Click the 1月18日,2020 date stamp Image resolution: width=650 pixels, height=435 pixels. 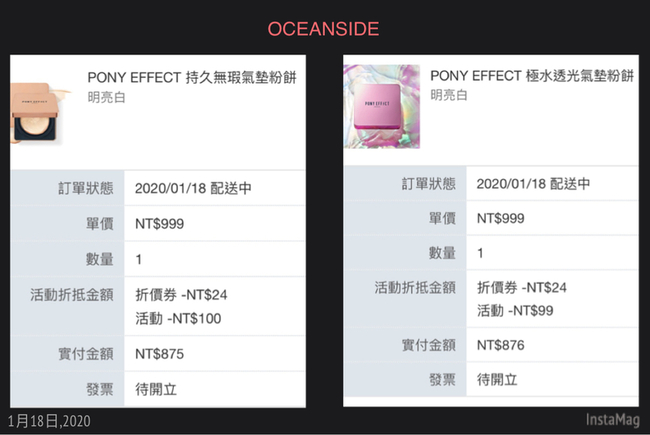(x=49, y=421)
